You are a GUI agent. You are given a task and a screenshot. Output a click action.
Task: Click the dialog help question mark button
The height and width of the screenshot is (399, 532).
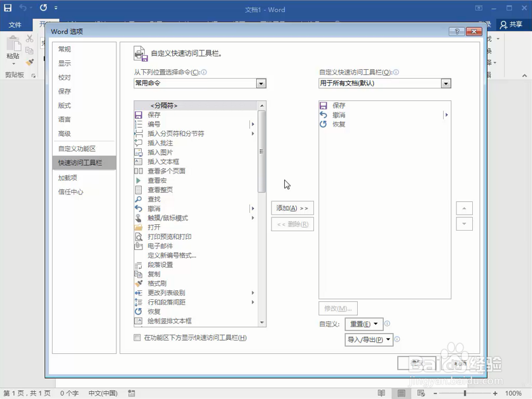click(x=456, y=32)
